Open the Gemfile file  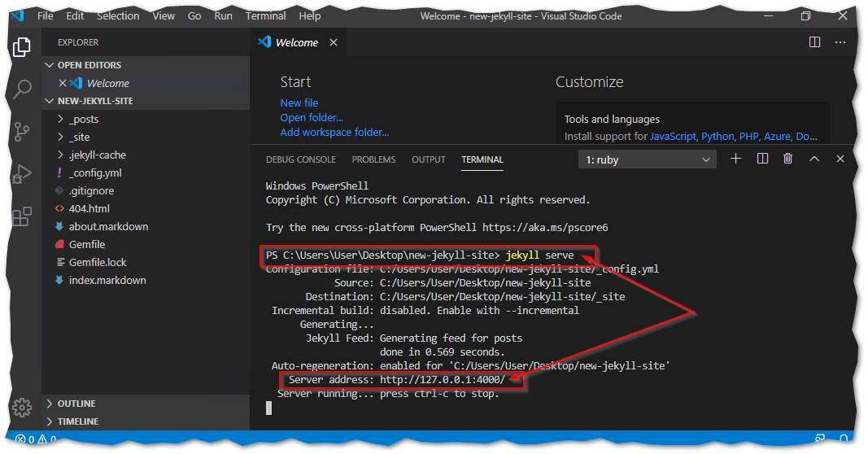click(146, 244)
